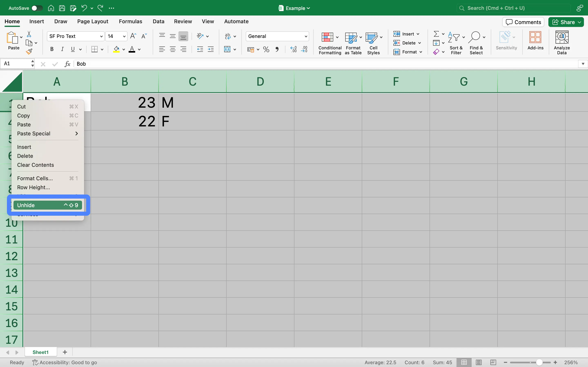The image size is (588, 367).
Task: Click the General number format dropdown
Action: point(277,36)
